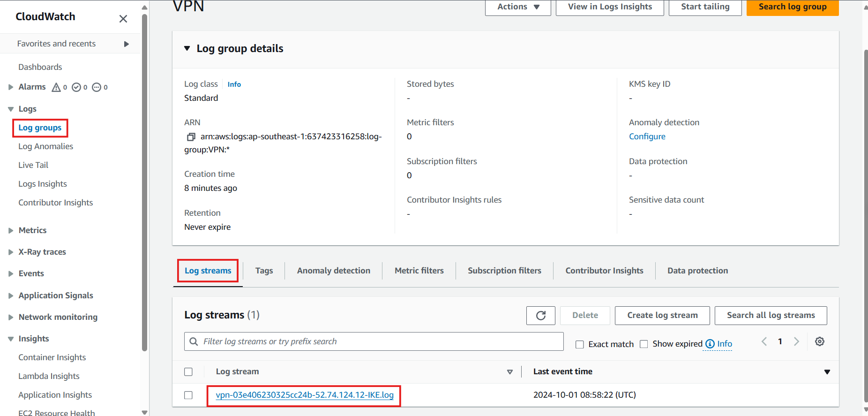868x416 pixels.
Task: Click Search all log streams button
Action: click(771, 316)
